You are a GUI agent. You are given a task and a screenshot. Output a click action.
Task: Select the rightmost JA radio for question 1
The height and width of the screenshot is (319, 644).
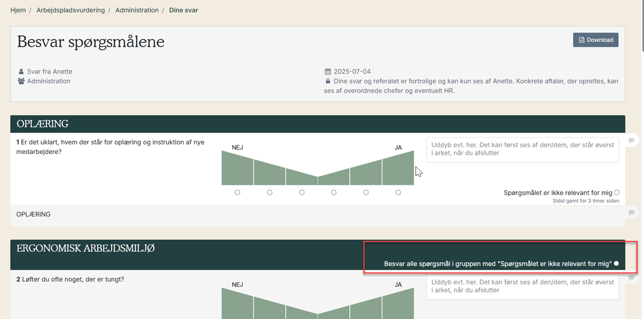[x=398, y=192]
